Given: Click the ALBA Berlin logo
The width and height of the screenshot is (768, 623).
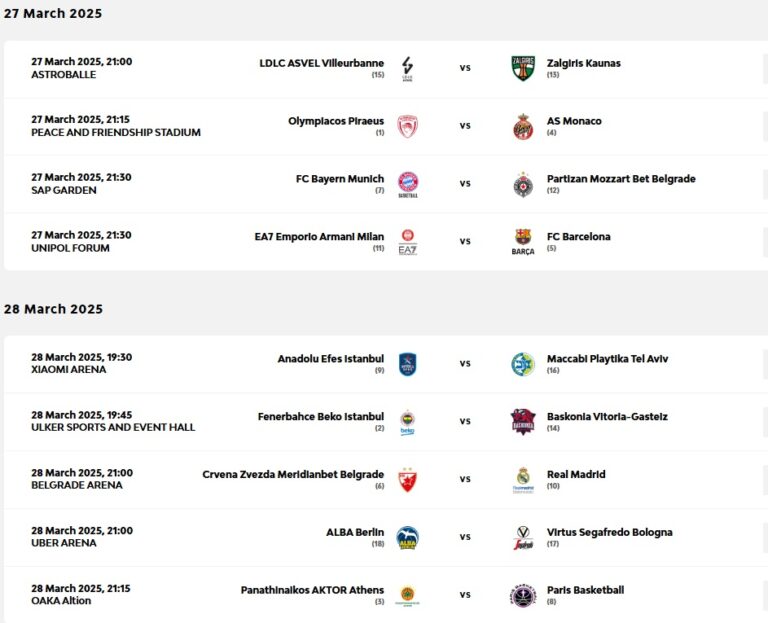Looking at the screenshot, I should point(407,538).
